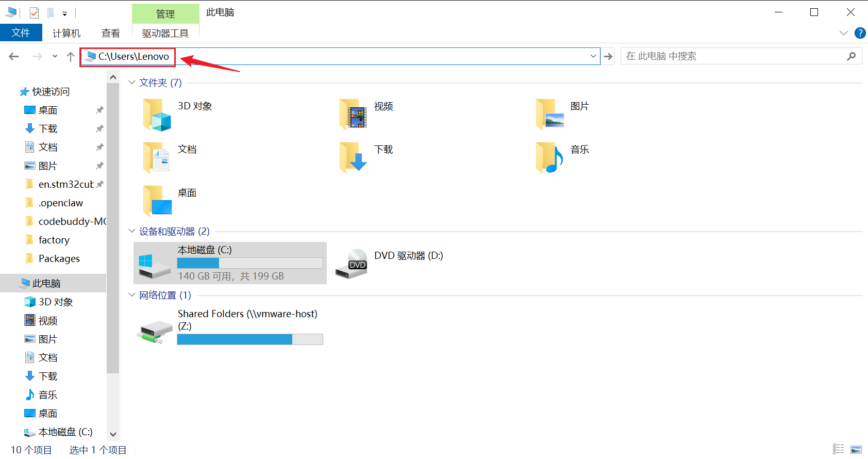The image size is (868, 459).
Task: Collapse the 设备和驱动器 (2) group chevron
Action: point(132,231)
